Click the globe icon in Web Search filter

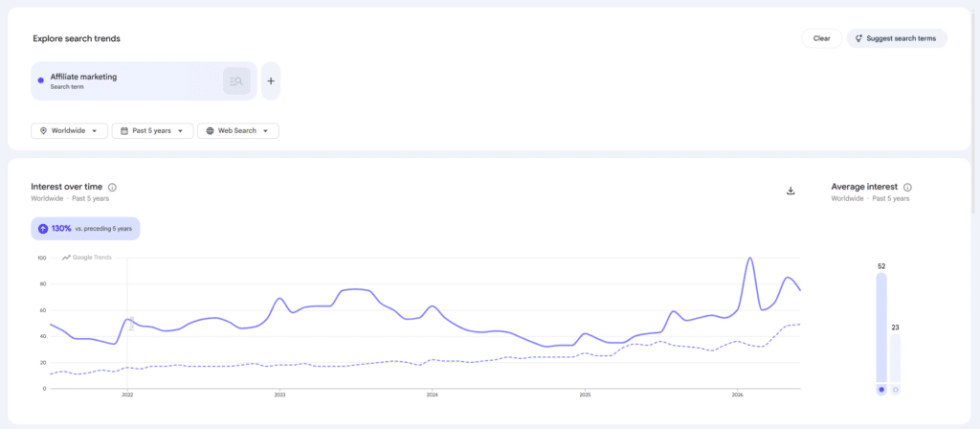(210, 130)
